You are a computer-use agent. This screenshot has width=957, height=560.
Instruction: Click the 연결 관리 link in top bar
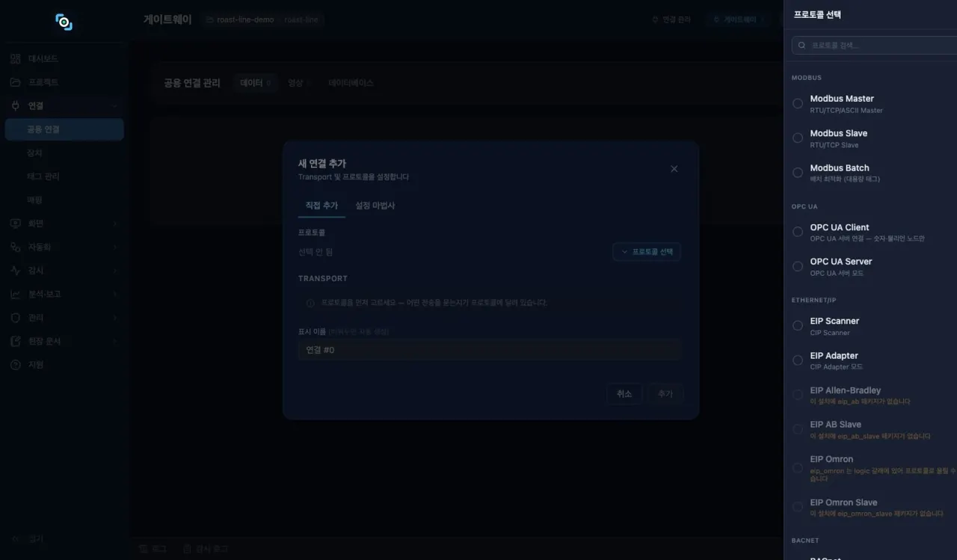(671, 19)
